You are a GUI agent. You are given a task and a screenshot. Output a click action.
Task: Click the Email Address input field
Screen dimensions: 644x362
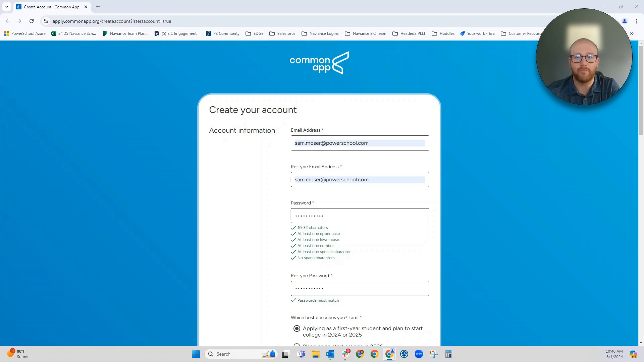(x=360, y=143)
